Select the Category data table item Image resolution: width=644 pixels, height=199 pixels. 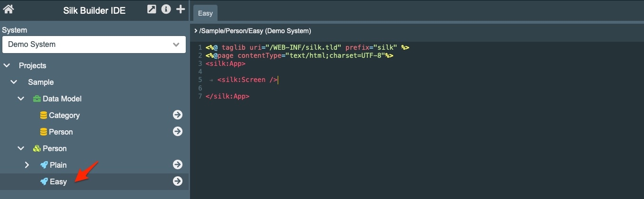64,115
